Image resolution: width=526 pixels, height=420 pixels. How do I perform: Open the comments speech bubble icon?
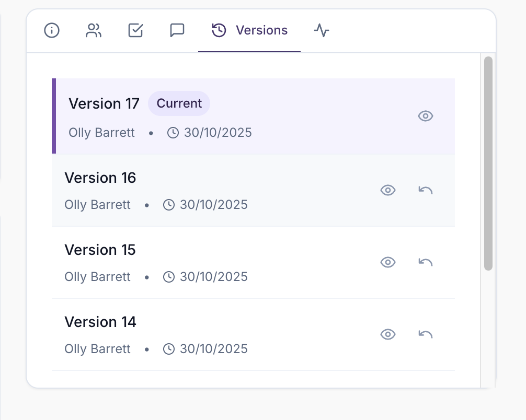[x=177, y=30]
